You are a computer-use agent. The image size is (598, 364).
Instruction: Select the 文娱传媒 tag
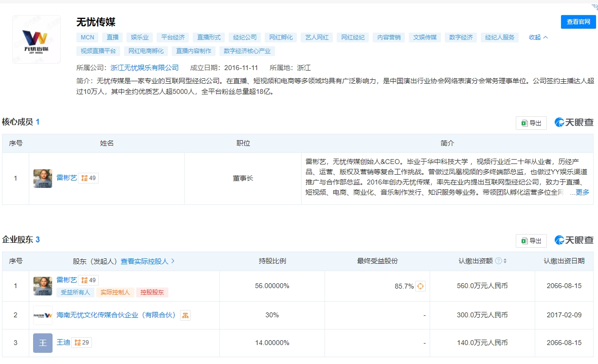[425, 37]
